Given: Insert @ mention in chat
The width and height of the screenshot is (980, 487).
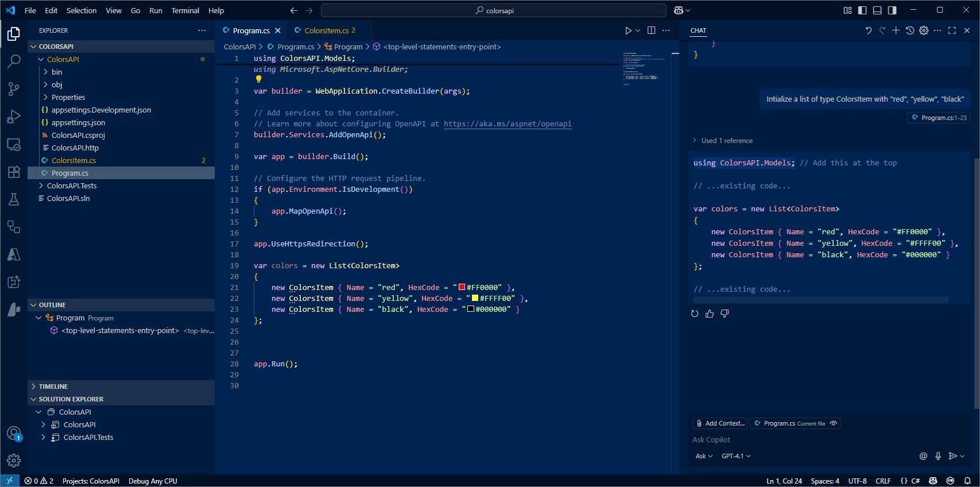Looking at the screenshot, I should 923,456.
